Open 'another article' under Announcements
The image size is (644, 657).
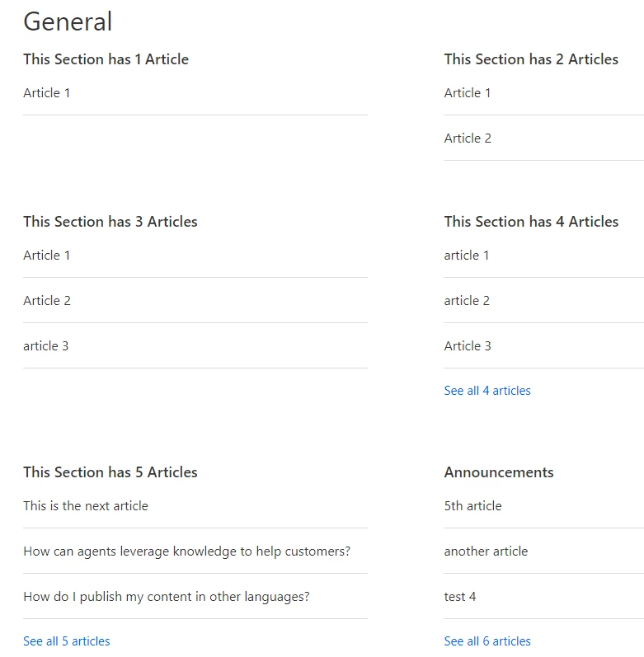pos(486,551)
